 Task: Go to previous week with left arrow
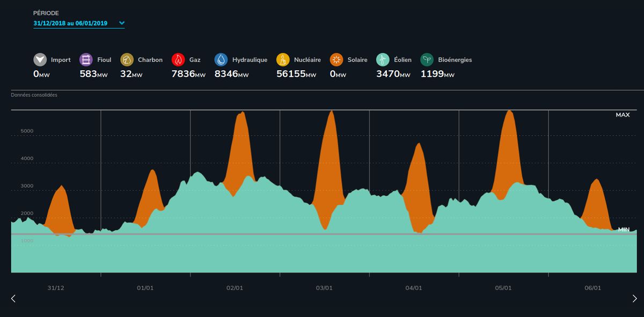[x=13, y=298]
